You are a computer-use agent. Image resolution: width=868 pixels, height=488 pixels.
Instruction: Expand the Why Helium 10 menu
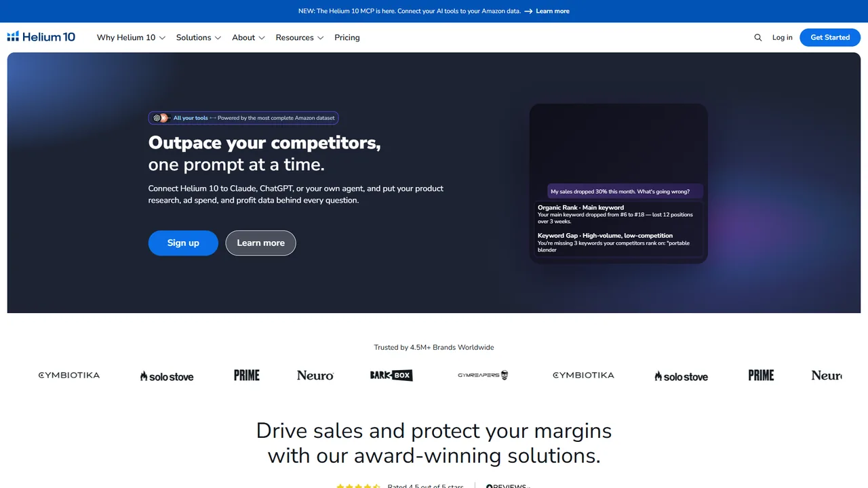[x=131, y=37]
